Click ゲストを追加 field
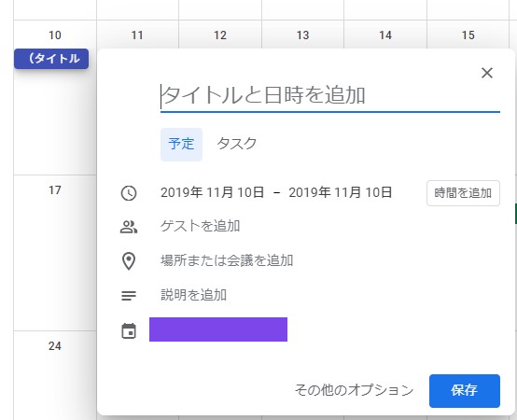This screenshot has width=517, height=420. (x=200, y=226)
